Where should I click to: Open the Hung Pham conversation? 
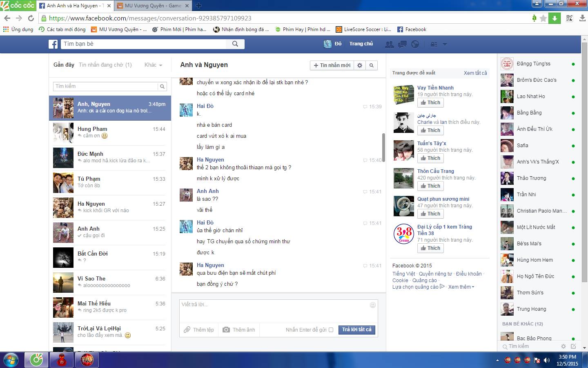pos(110,132)
